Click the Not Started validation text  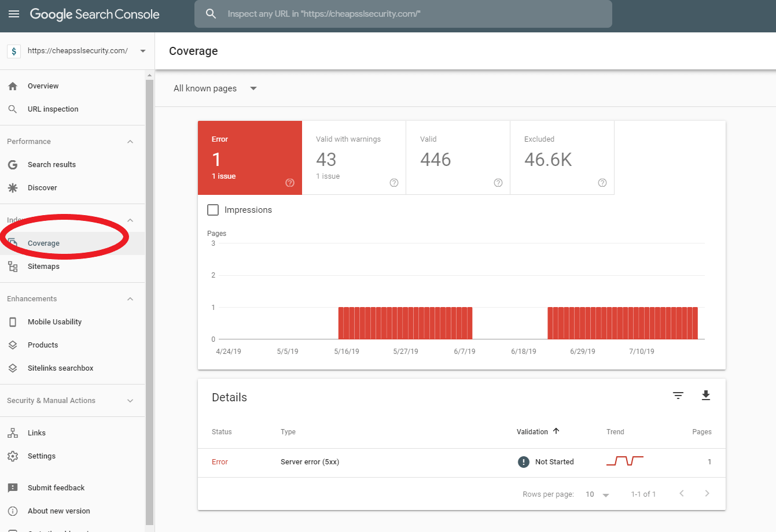point(554,462)
